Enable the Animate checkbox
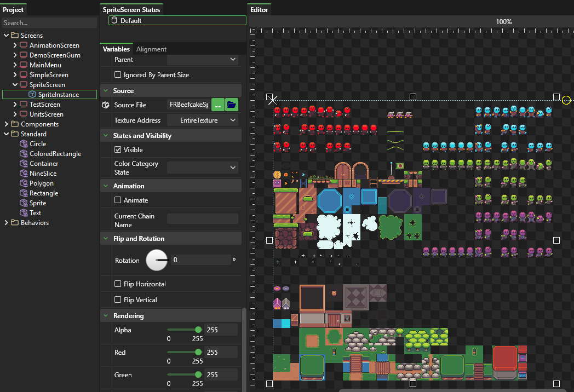This screenshot has height=392, width=574. [118, 200]
